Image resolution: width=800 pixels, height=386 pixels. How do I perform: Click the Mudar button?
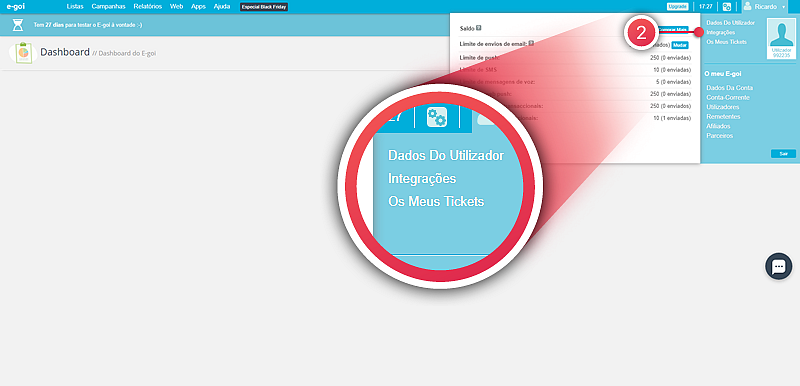pos(680,45)
